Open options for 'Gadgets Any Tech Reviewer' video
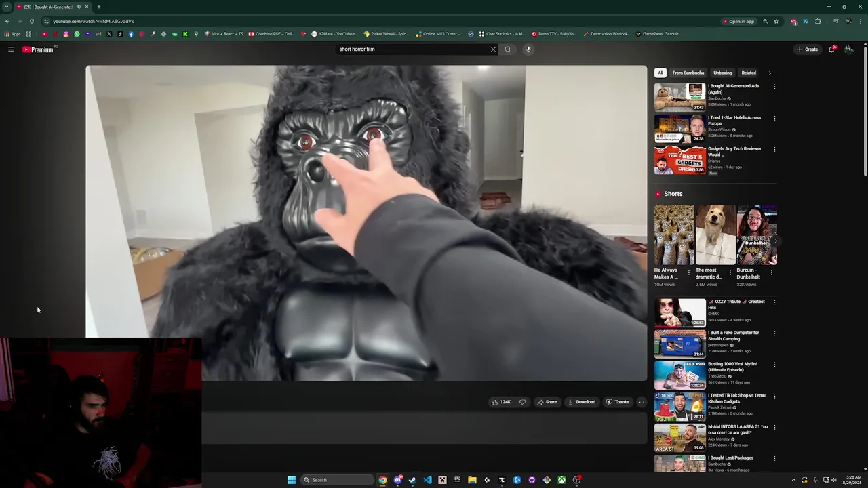868x488 pixels. pos(774,149)
